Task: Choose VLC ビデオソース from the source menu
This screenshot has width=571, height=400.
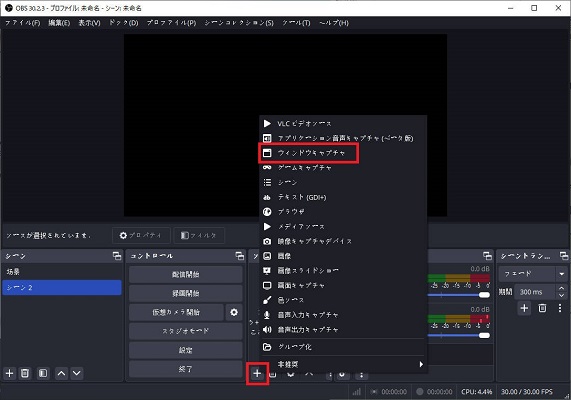Action: pyautogui.click(x=343, y=123)
